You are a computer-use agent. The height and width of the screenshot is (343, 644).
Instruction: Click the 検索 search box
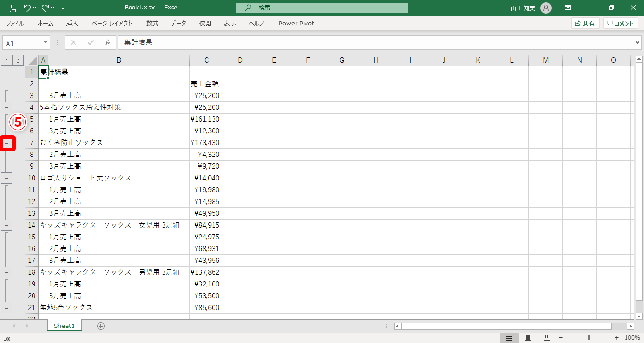click(322, 8)
